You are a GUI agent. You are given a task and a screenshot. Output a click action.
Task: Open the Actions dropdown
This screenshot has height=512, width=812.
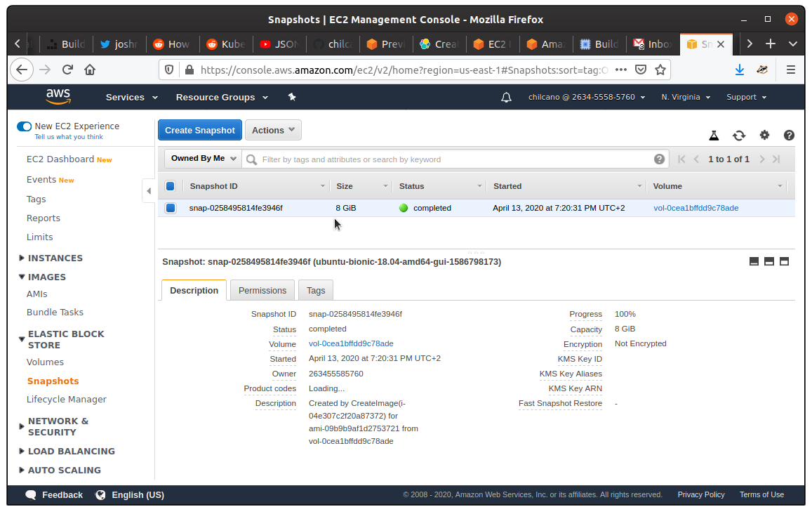(273, 130)
